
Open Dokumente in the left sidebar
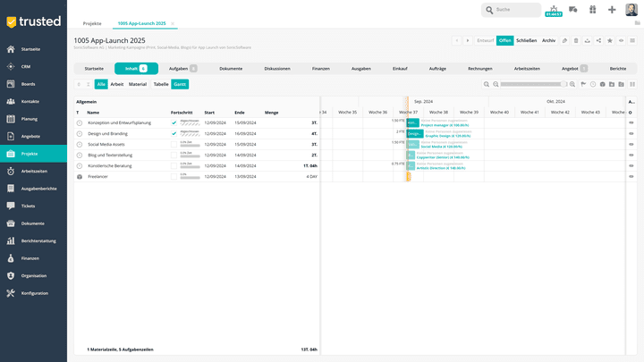coord(33,223)
